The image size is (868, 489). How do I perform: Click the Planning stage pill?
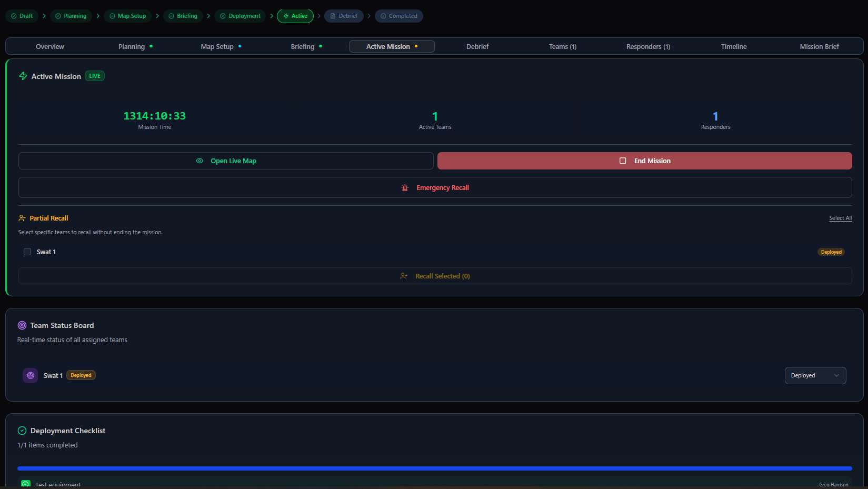click(x=71, y=16)
